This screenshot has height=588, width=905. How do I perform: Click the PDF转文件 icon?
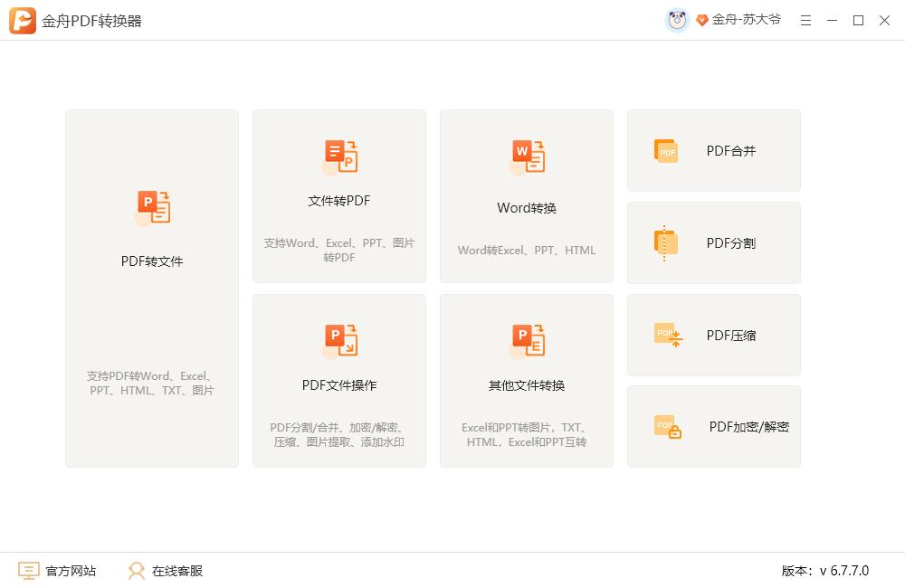(152, 208)
